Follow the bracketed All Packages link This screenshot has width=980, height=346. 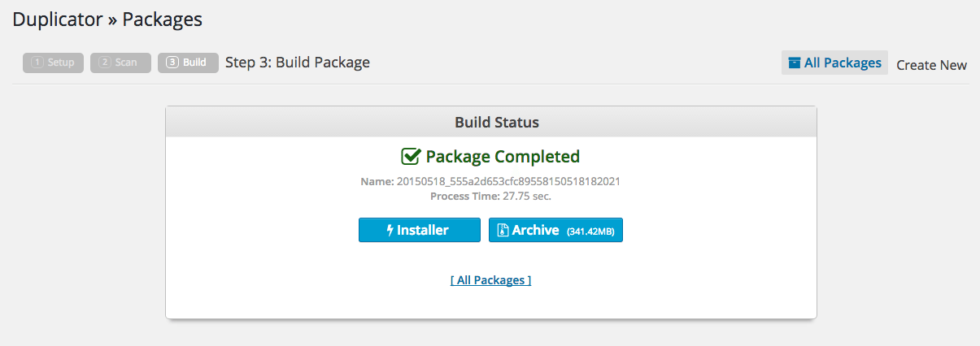pos(490,280)
